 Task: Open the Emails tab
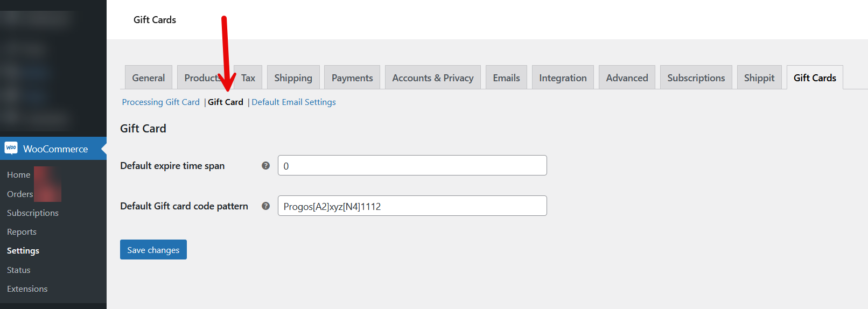pos(507,78)
